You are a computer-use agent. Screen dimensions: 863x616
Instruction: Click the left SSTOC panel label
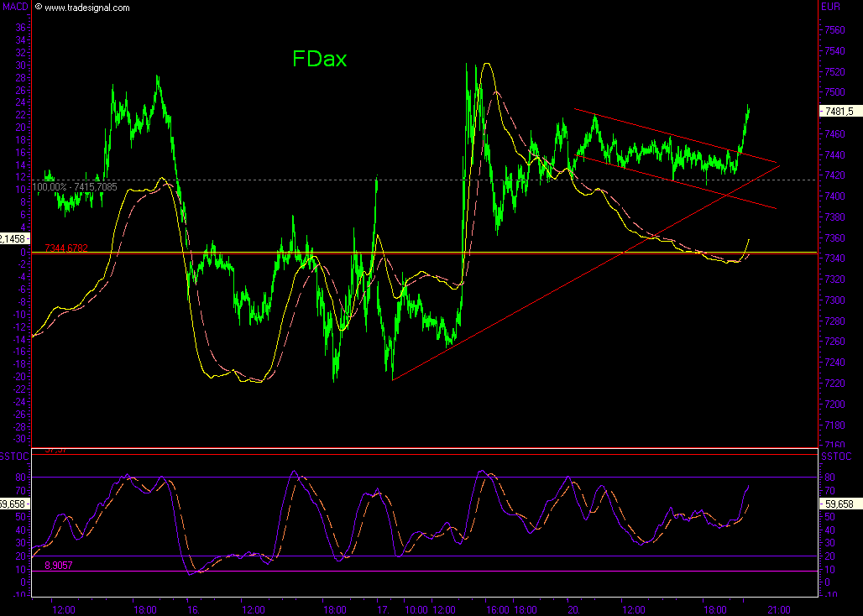[x=14, y=456]
